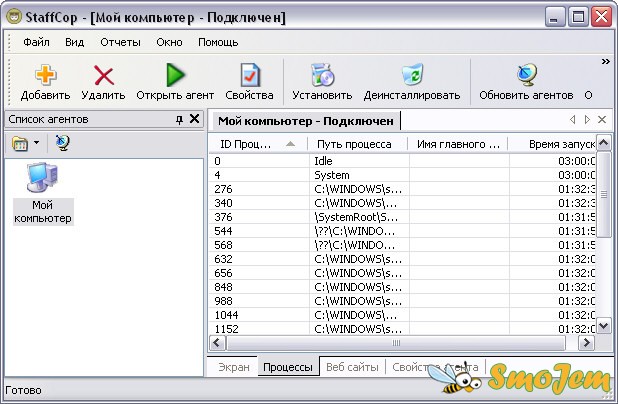Image resolution: width=618 pixels, height=404 pixels.
Task: Click StaffCop app icon in title bar
Action: (x=14, y=17)
